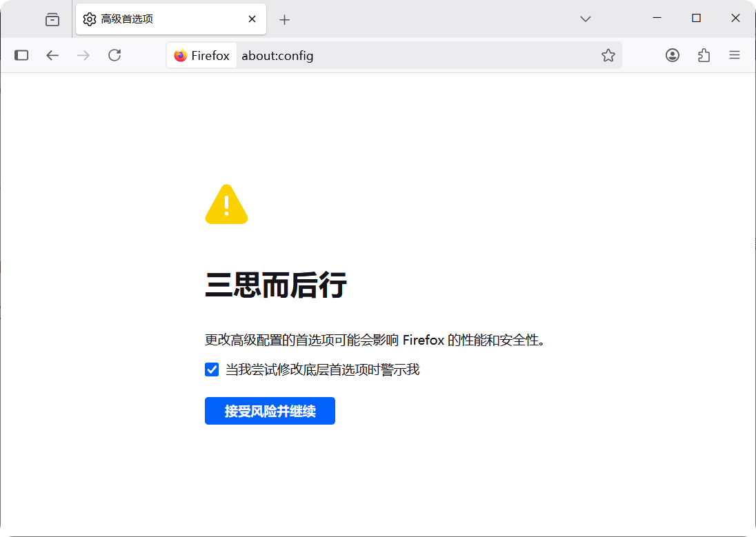756x537 pixels.
Task: Close the 高级首选项 tab
Action: (x=252, y=19)
